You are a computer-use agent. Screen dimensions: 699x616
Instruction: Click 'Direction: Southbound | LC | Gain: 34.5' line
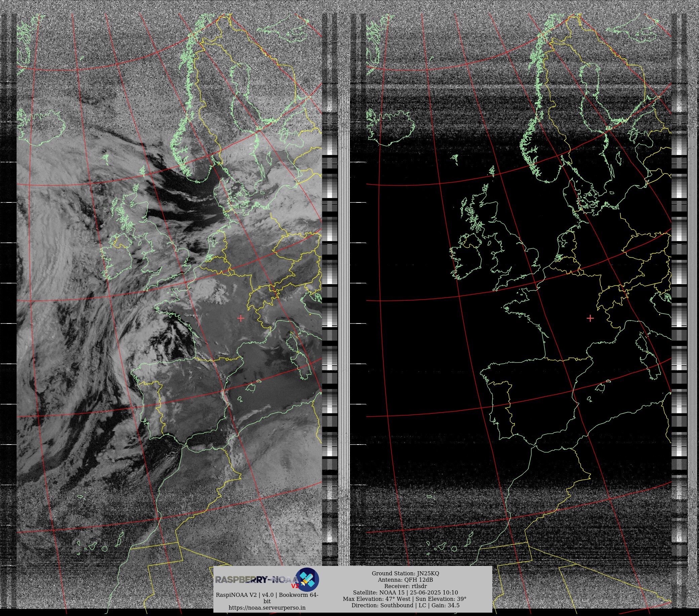click(405, 605)
